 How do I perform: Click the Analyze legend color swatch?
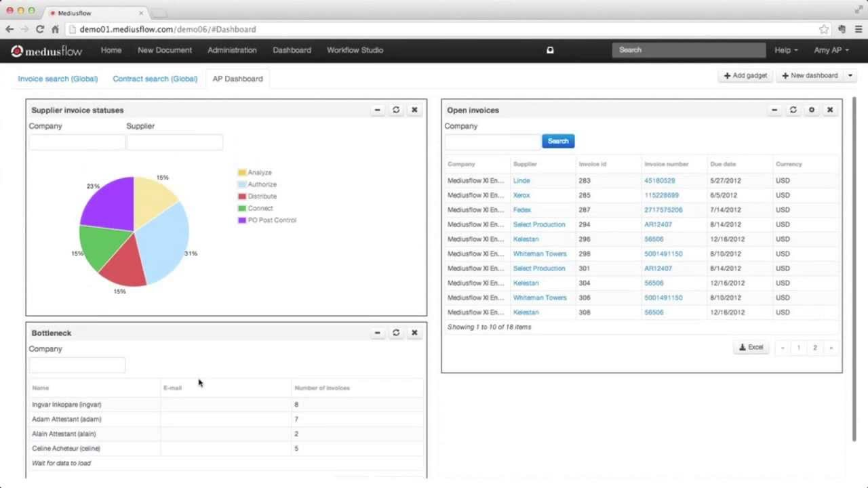(242, 173)
